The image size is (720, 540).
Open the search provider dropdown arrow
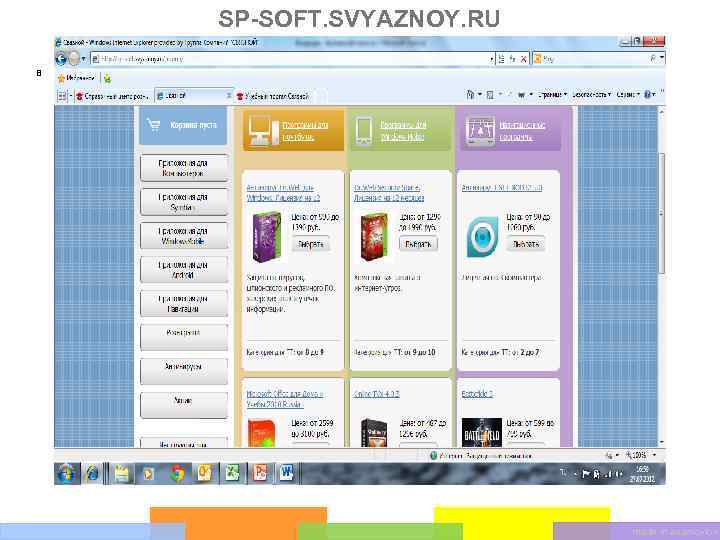662,58
